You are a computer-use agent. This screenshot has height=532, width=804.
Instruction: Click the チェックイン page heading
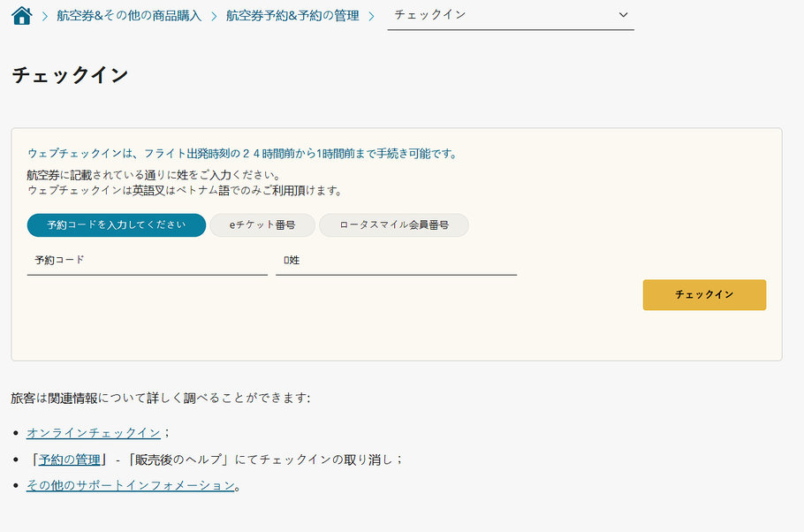pos(71,75)
